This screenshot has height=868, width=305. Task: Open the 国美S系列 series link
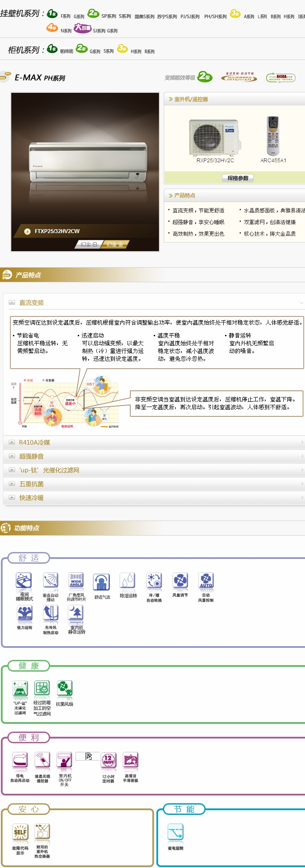[x=144, y=16]
